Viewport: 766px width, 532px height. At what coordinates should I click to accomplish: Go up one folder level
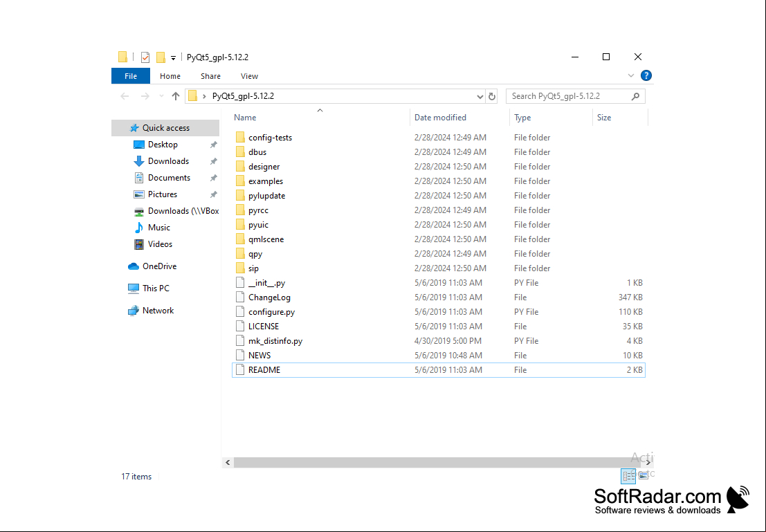[176, 96]
